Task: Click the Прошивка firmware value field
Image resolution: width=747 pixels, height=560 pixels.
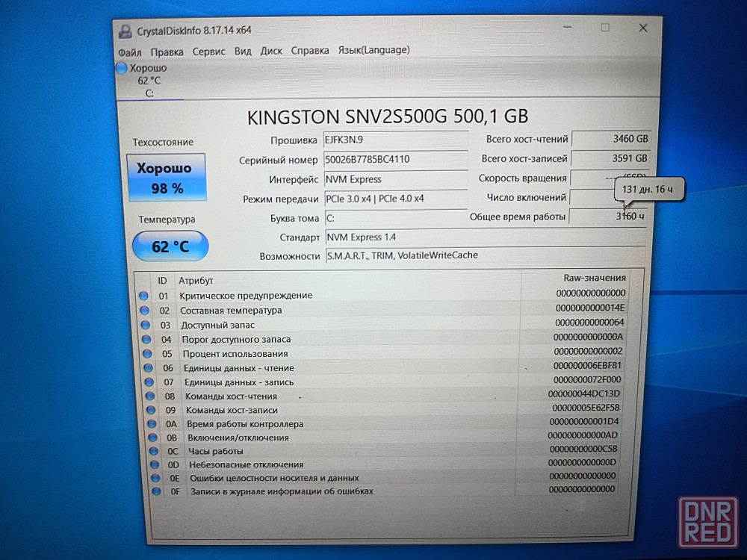Action: pyautogui.click(x=395, y=140)
